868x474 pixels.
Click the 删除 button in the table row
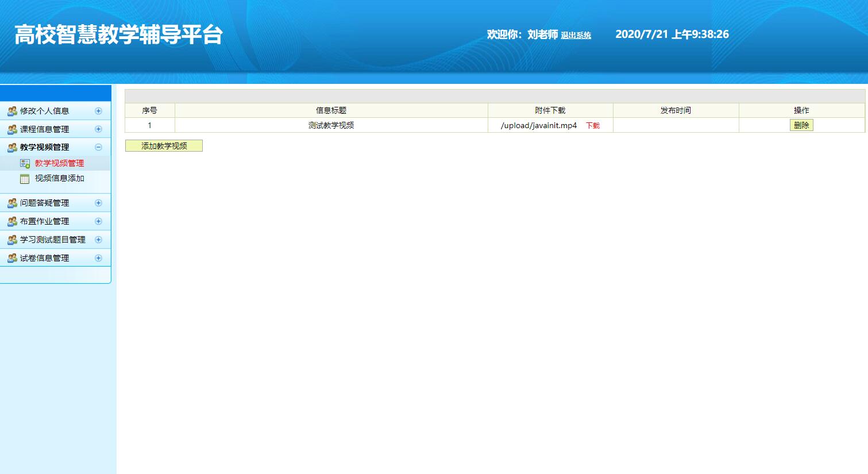coord(801,124)
